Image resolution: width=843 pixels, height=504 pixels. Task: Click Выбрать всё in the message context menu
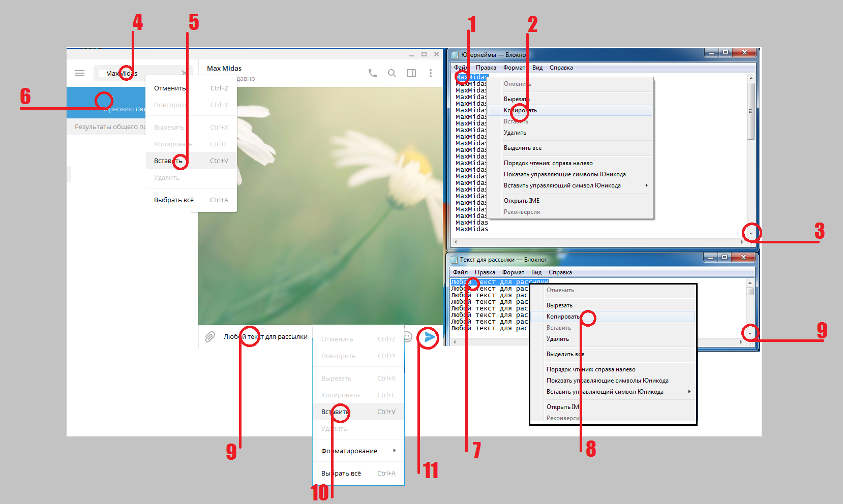point(358,473)
